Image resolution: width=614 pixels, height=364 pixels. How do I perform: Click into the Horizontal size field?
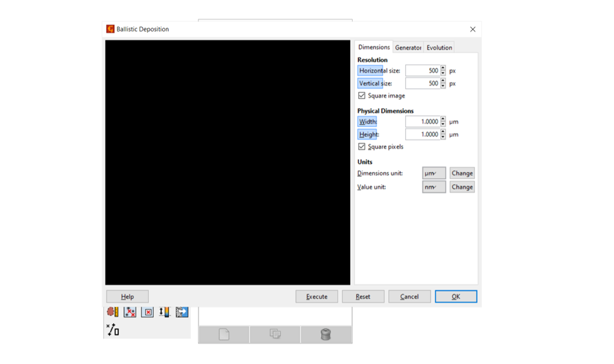point(422,71)
